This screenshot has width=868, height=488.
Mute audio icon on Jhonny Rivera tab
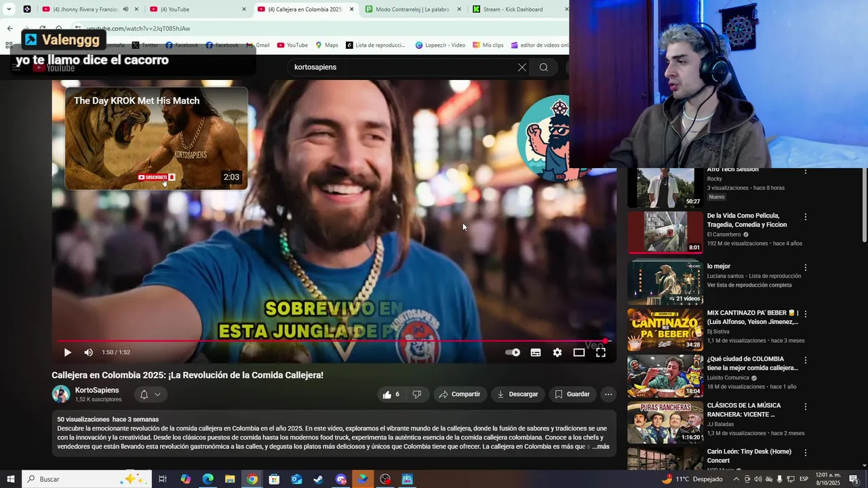125,9
